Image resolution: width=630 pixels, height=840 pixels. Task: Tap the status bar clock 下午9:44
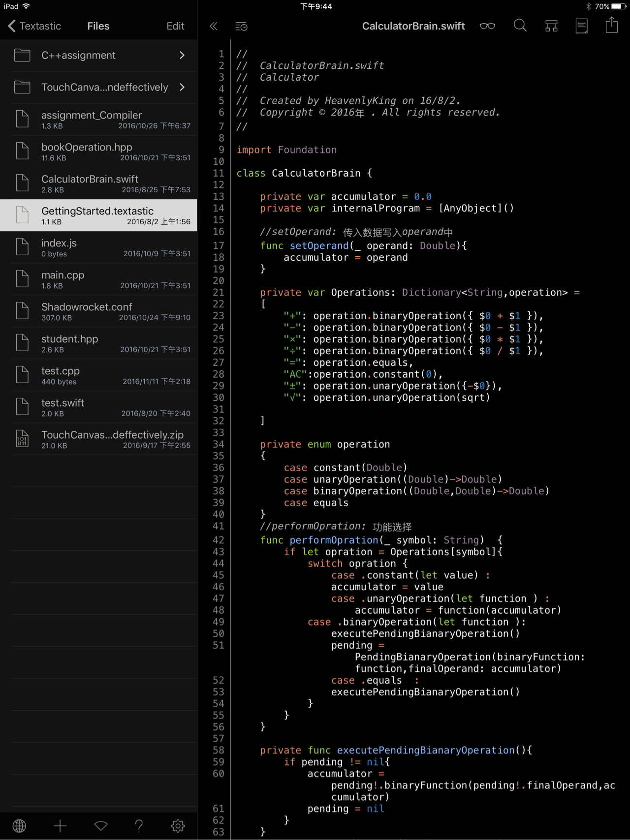click(x=316, y=6)
